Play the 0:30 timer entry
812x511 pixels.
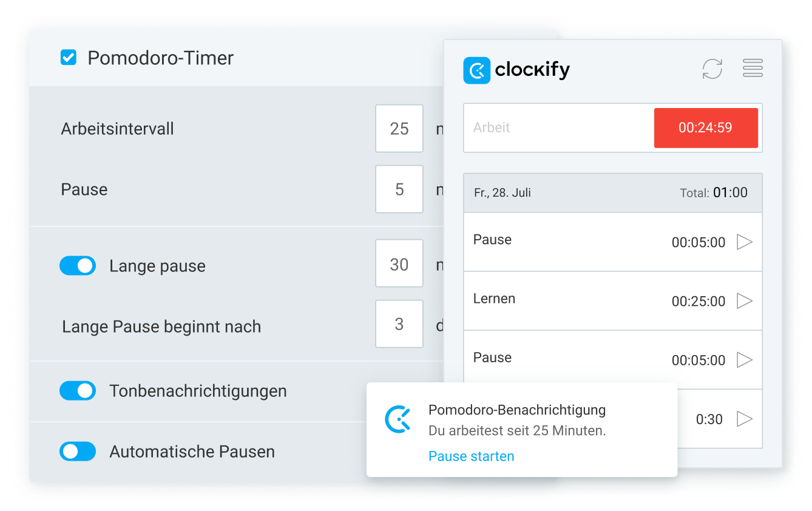[x=745, y=418]
